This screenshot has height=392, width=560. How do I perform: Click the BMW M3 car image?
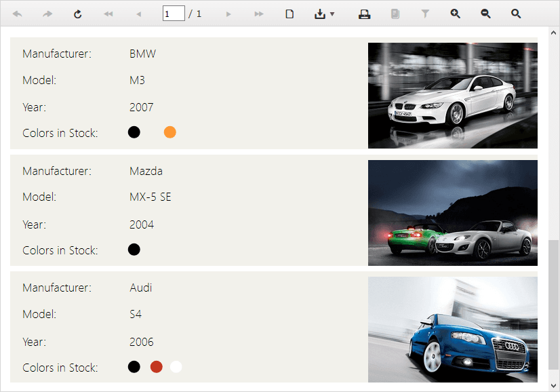click(452, 96)
